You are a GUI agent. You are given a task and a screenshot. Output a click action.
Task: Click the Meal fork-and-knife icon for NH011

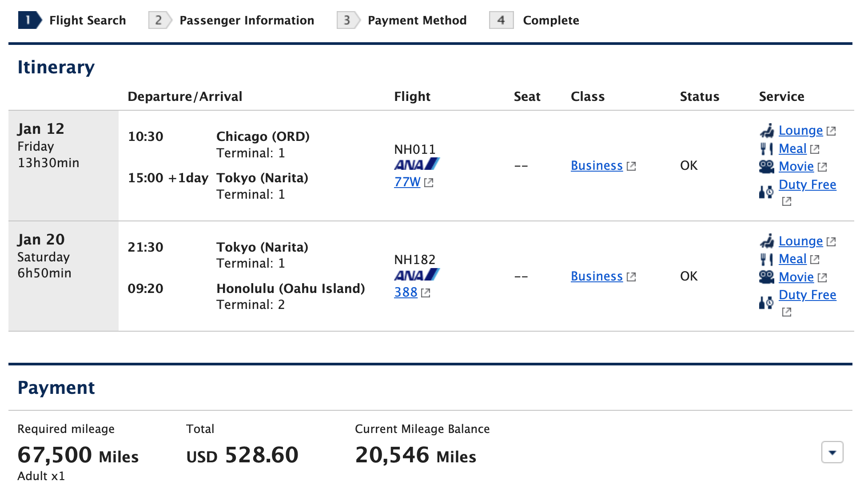(x=767, y=149)
